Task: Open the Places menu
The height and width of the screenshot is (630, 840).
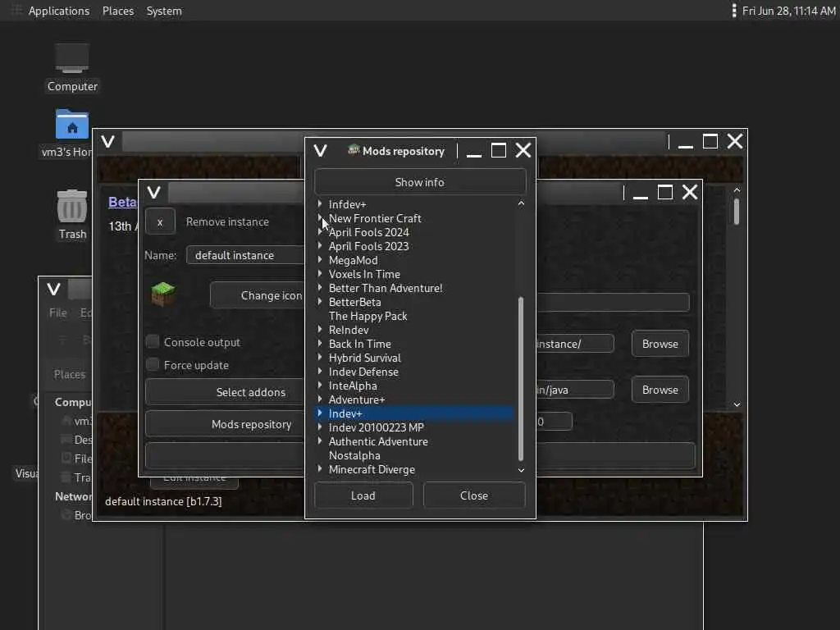Action: (x=118, y=11)
